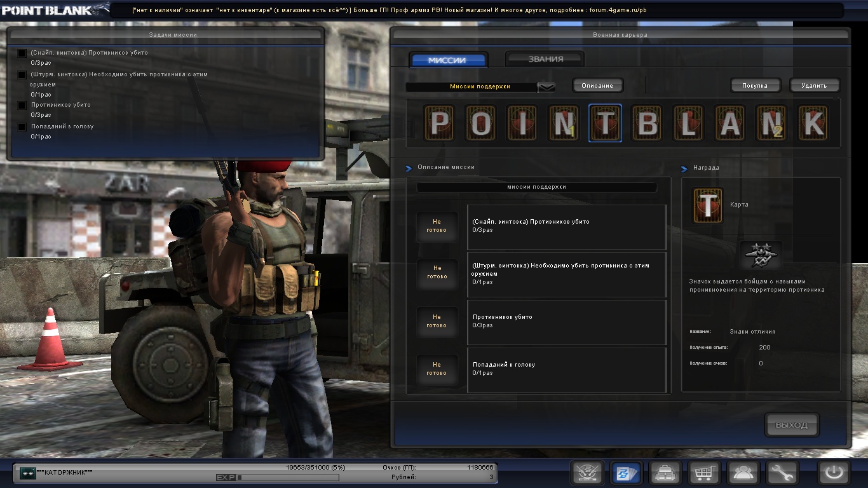Click the player name КАТОРЖНИК

tap(65, 473)
